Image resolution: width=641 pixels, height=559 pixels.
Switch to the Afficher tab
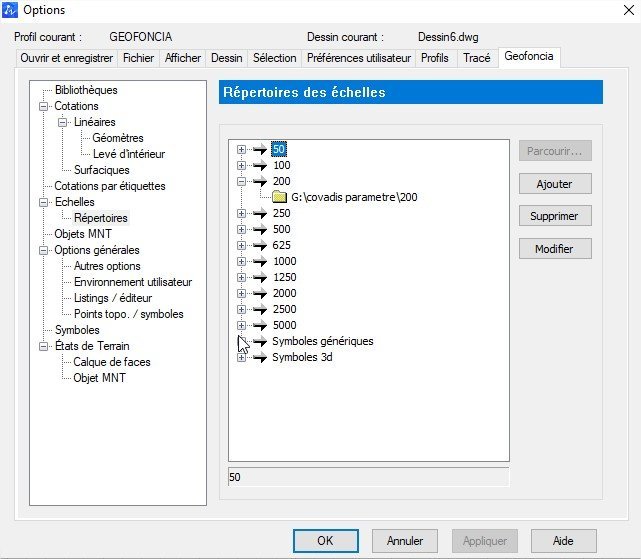tap(183, 58)
